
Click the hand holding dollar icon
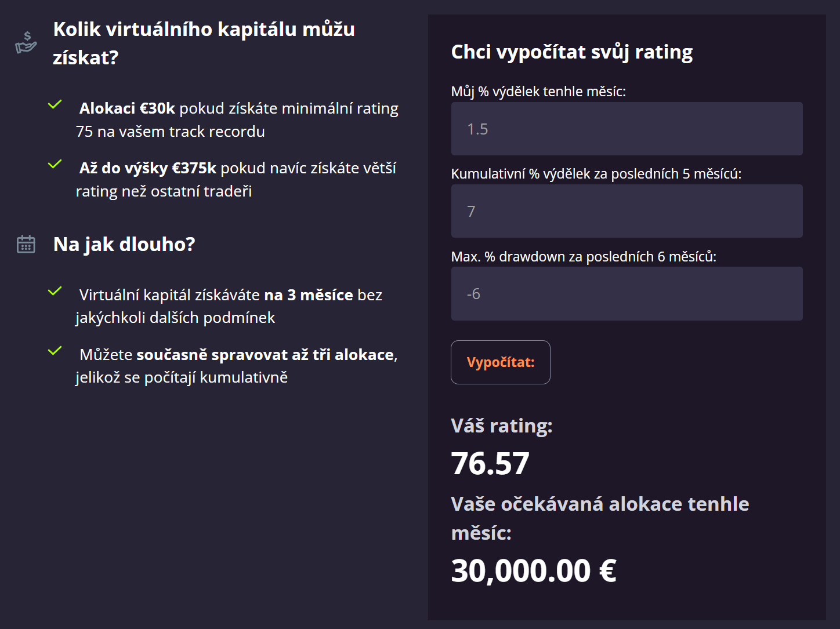(26, 43)
